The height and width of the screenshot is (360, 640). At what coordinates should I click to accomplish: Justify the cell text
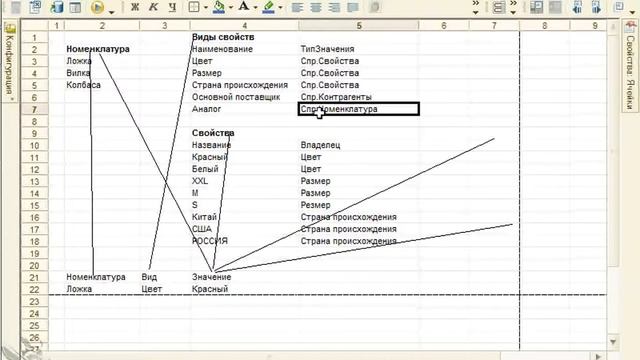coord(353,7)
